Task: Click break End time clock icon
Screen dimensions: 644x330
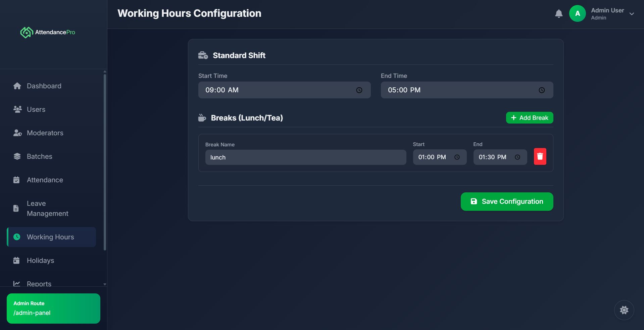Action: coord(517,157)
